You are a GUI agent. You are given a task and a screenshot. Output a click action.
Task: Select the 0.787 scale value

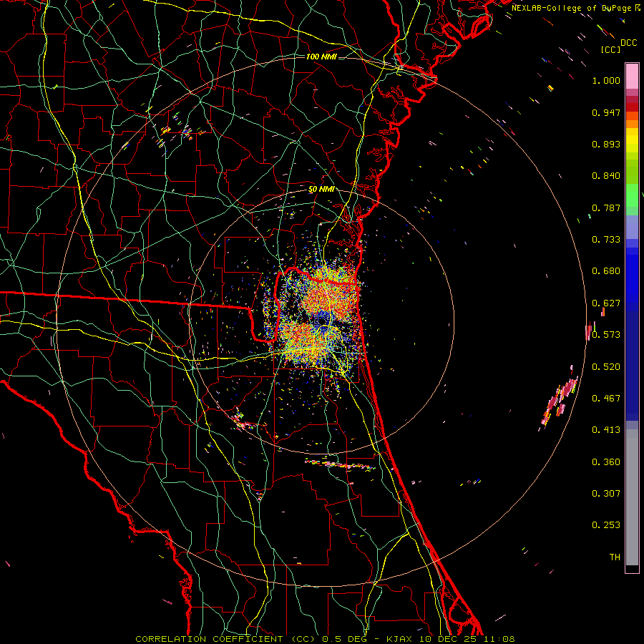(x=606, y=208)
